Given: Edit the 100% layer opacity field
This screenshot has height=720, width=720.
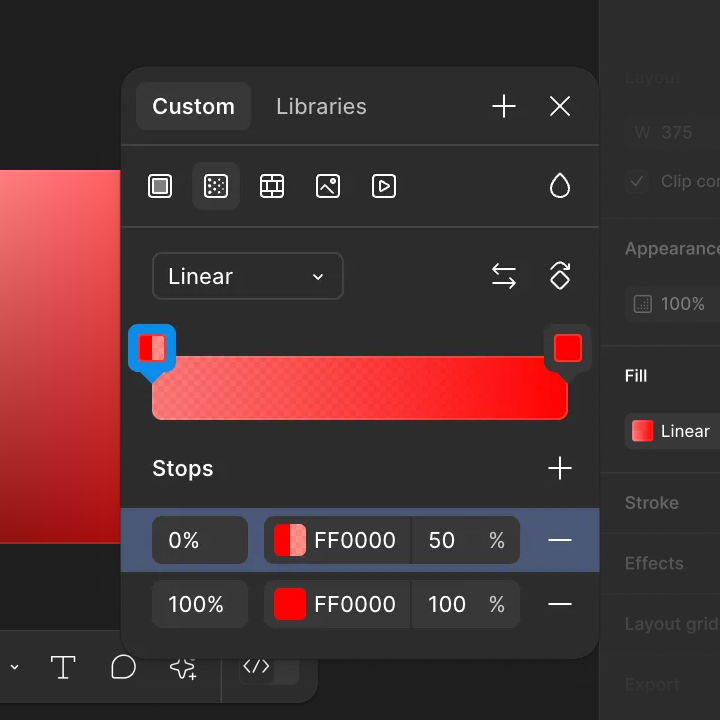Looking at the screenshot, I should [672, 304].
